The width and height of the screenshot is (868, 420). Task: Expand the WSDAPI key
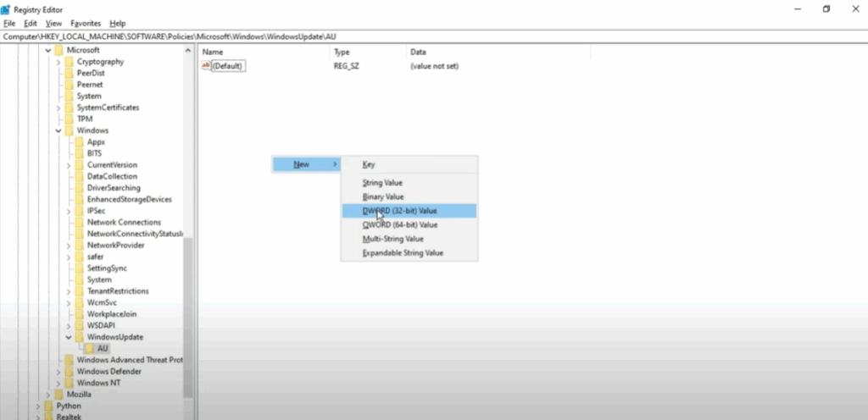(x=69, y=326)
